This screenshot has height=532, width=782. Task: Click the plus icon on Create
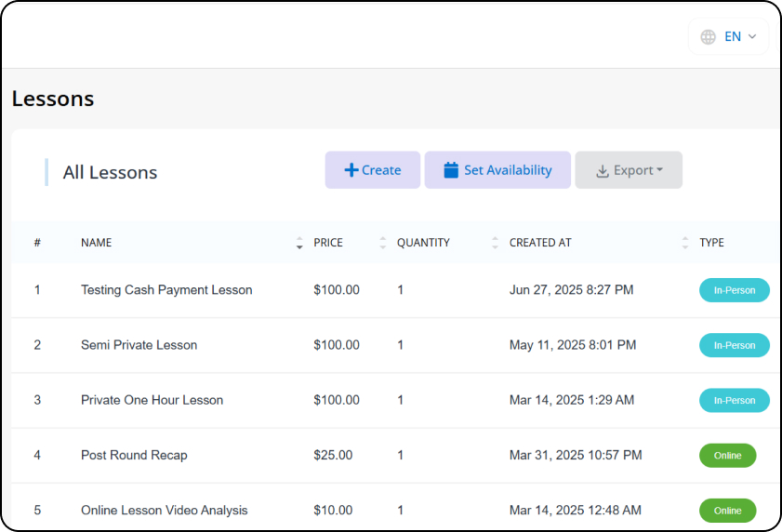click(351, 170)
